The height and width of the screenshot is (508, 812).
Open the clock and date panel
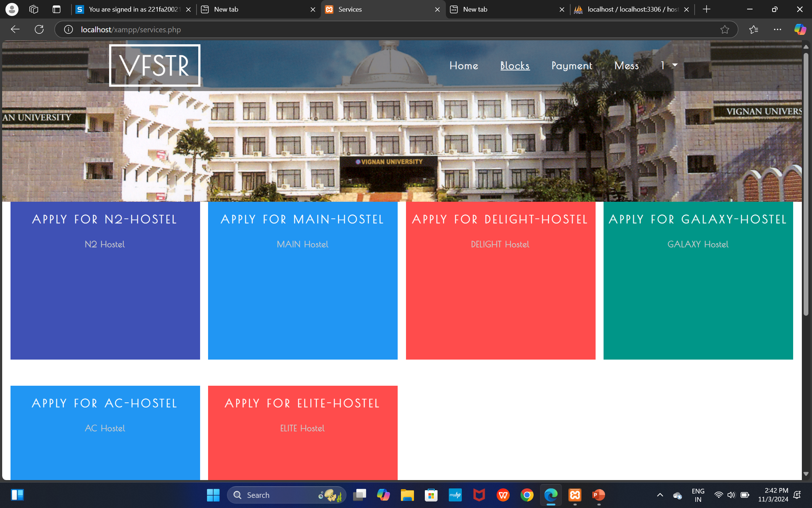[773, 495]
